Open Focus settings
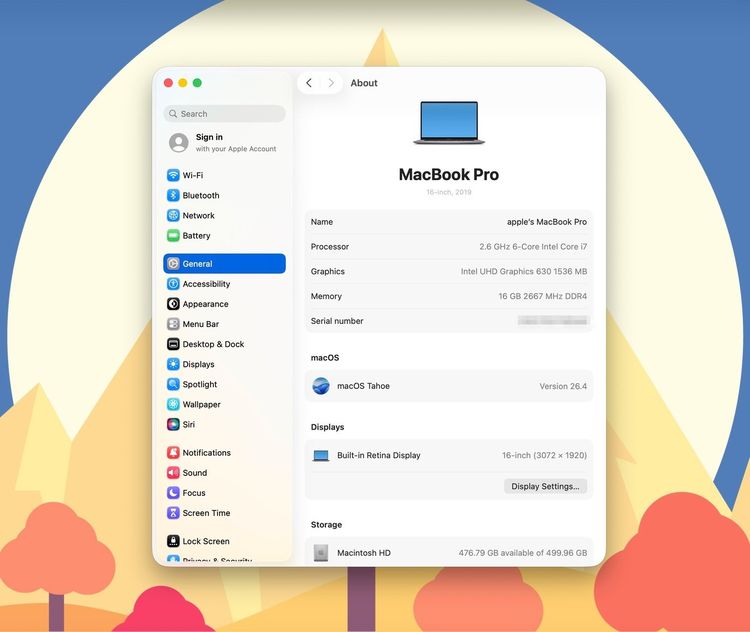Image resolution: width=750 pixels, height=632 pixels. (x=224, y=493)
